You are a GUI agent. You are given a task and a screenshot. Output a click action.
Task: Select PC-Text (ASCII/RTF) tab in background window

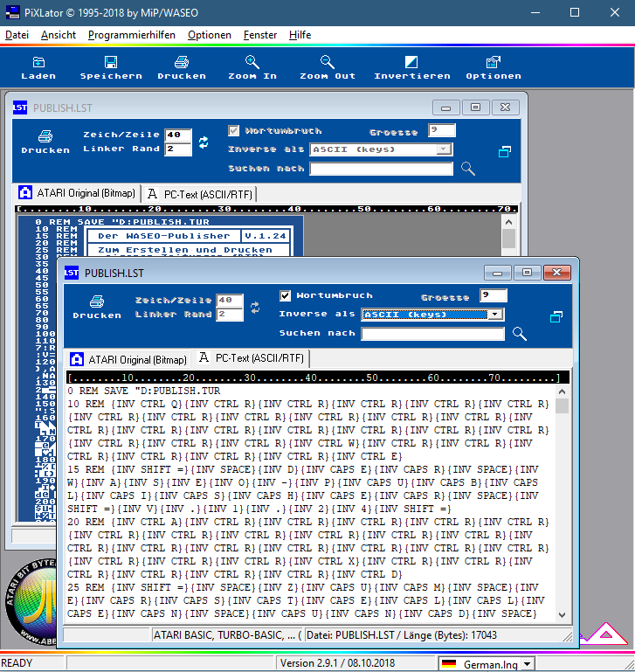(199, 194)
